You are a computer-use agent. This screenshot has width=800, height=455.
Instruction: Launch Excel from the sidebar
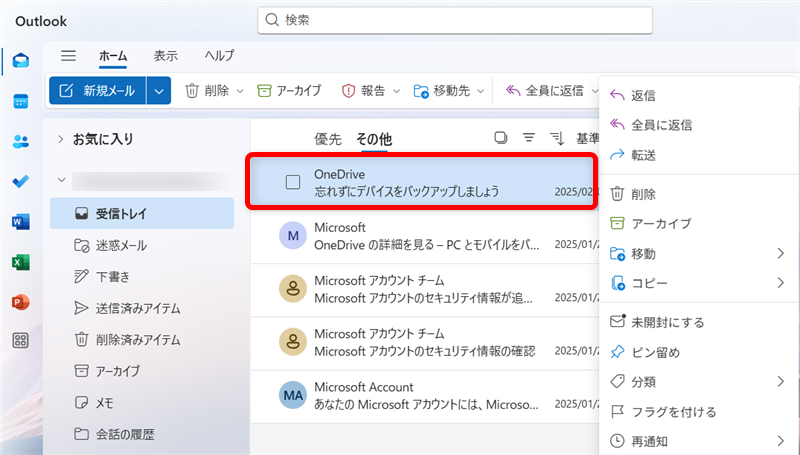pos(20,262)
